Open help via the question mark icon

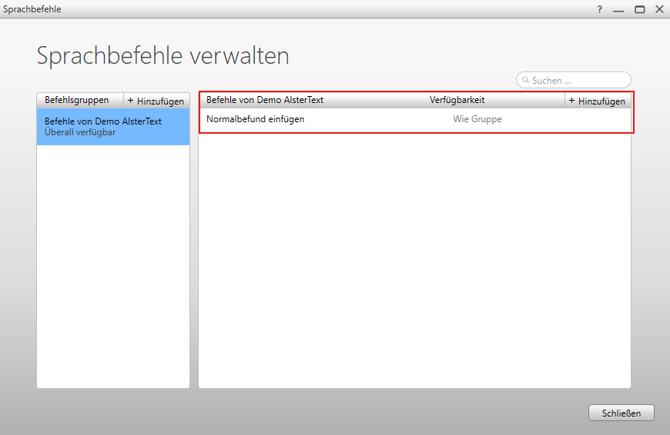[600, 9]
